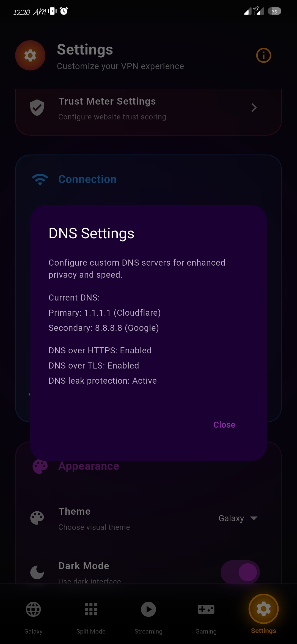This screenshot has height=644, width=297.
Task: Click the Connection wifi icon
Action: [x=40, y=179]
